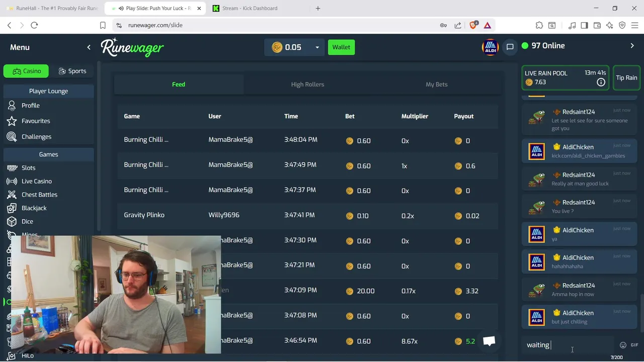
Task: Click MamaBrake5@ user at 3:48:04 PM row
Action: coord(230,140)
